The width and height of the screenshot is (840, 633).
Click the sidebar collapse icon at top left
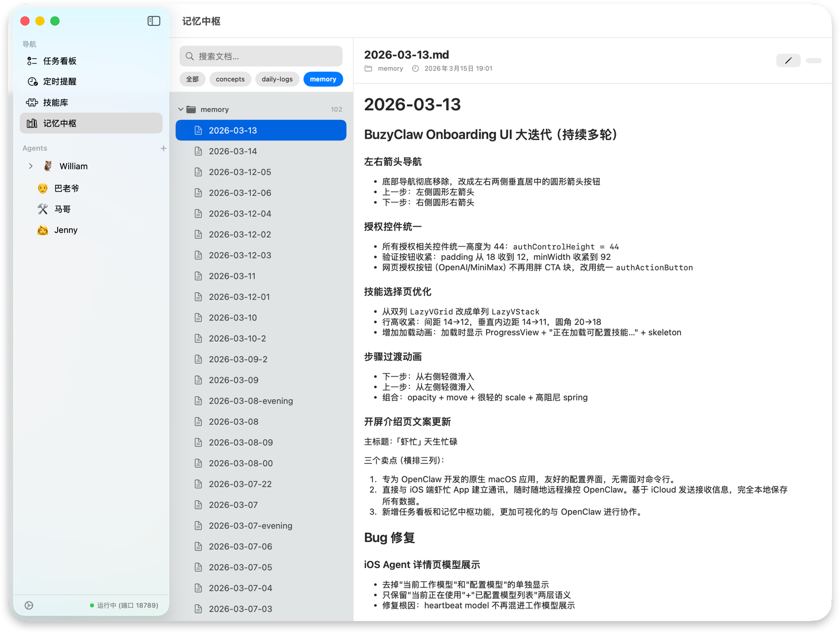coord(154,21)
